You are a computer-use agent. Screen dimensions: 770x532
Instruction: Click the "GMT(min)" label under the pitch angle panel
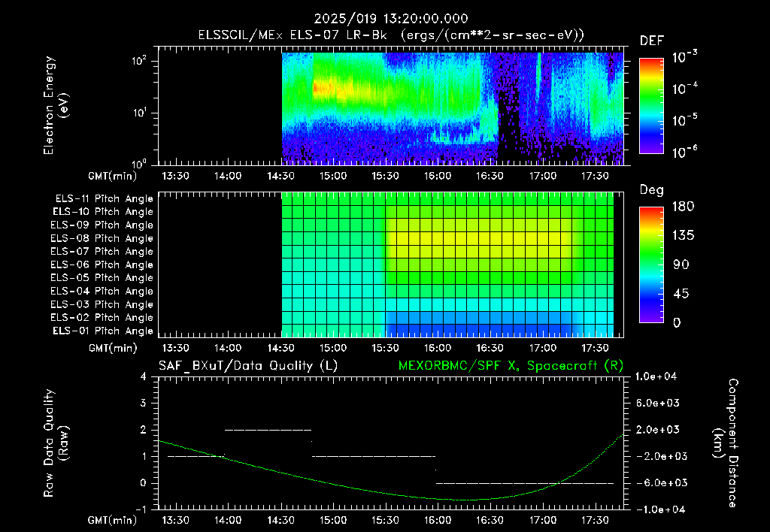point(113,348)
